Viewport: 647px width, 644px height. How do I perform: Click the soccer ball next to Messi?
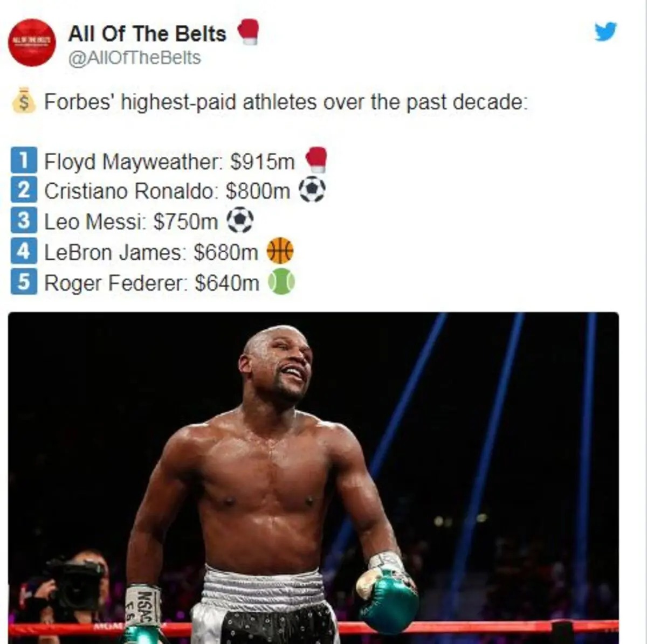pos(239,221)
